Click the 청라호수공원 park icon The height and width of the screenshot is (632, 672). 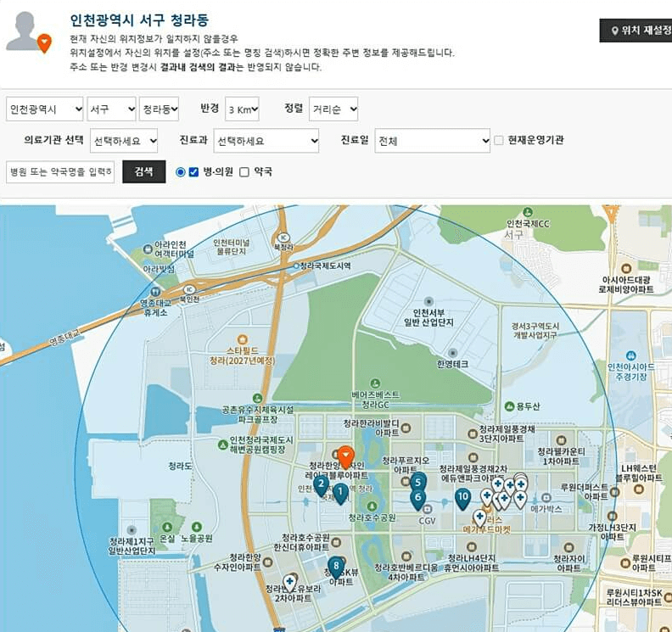[372, 506]
